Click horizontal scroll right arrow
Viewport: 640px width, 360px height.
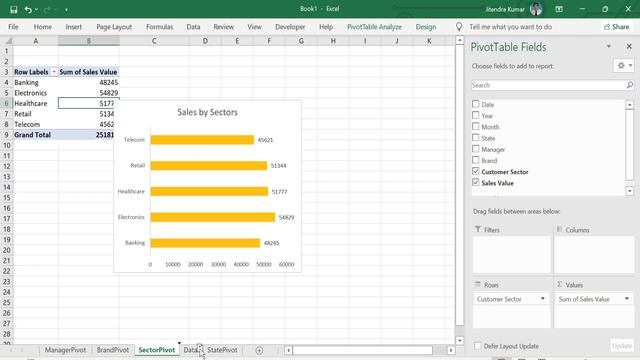451,350
